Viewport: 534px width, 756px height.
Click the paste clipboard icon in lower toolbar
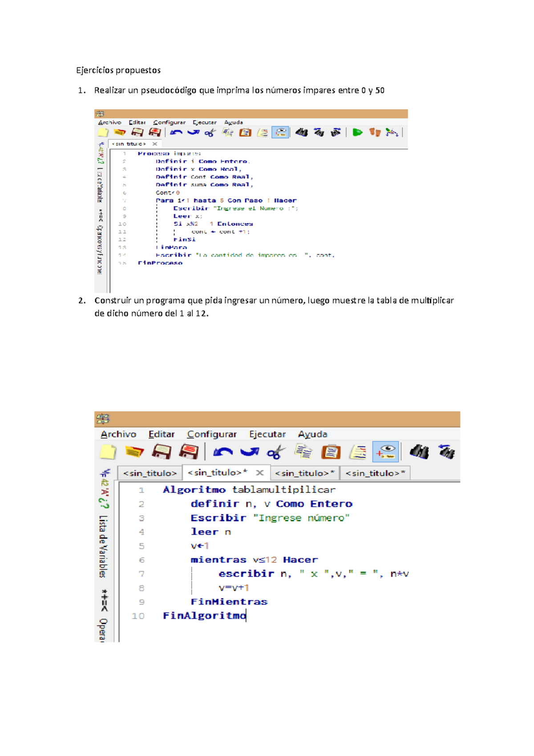tap(331, 452)
